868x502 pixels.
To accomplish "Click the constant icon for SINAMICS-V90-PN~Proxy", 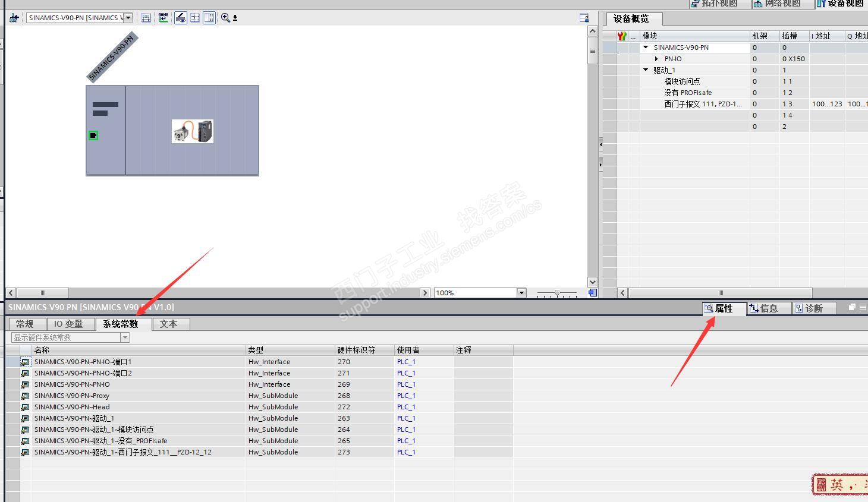I will [25, 396].
